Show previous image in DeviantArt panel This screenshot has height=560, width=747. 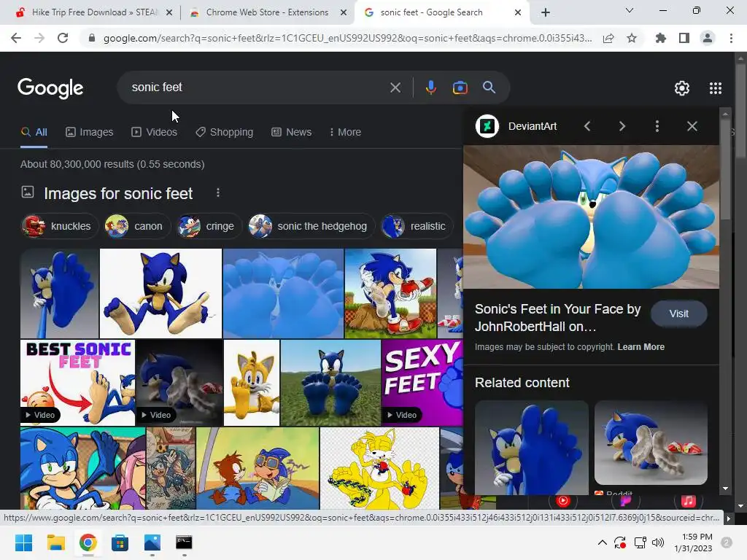point(587,126)
